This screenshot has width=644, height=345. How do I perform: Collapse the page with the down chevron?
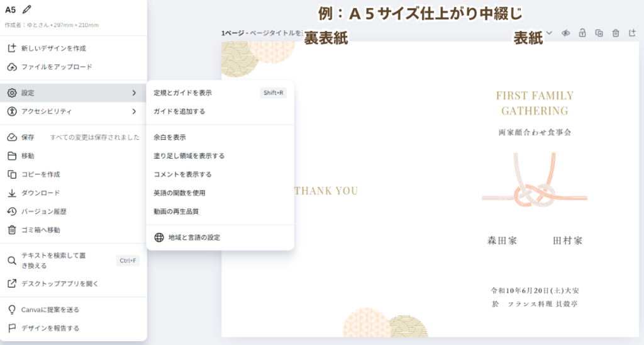point(549,33)
